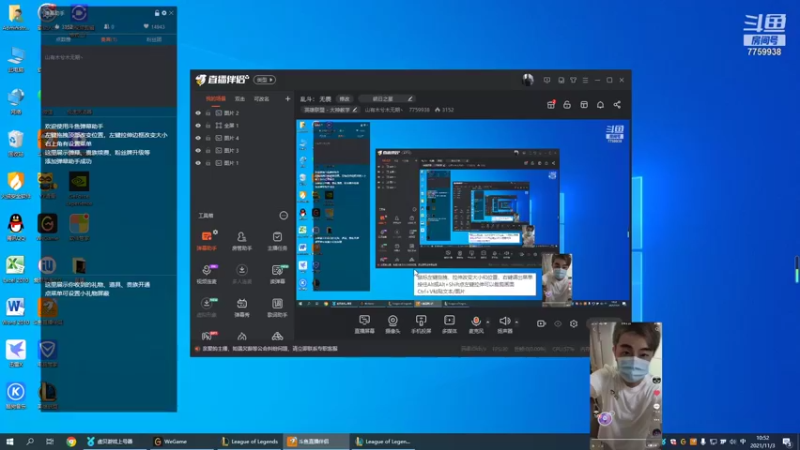
Task: Open danmaku helper settings gear icon
Action: tap(164, 13)
